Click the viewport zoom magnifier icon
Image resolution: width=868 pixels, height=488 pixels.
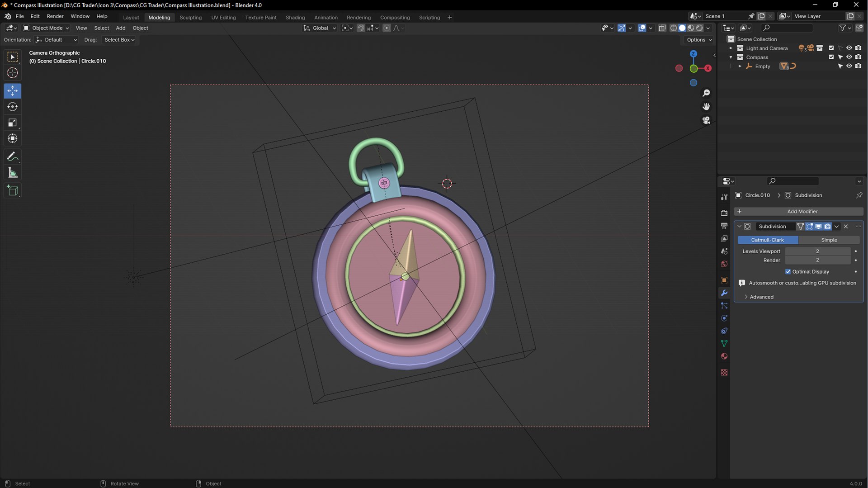click(x=706, y=93)
